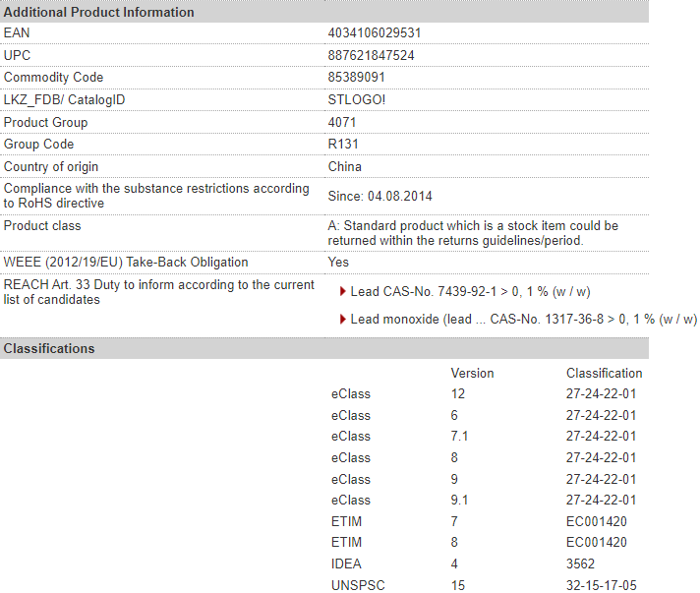Click the Classification column heading
The width and height of the screenshot is (700, 593).
[604, 374]
